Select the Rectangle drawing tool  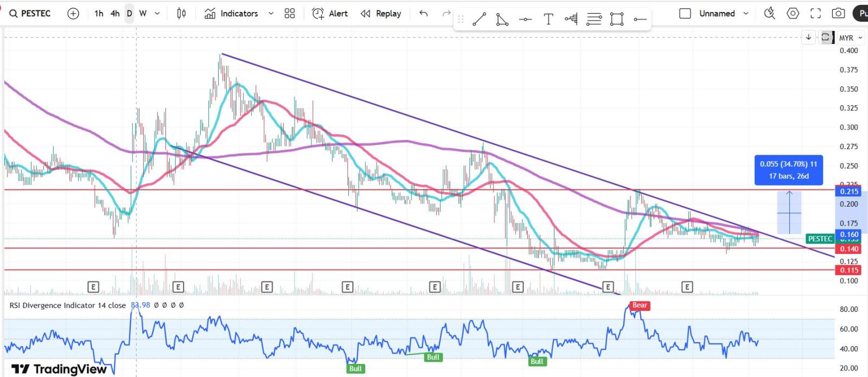coord(617,20)
